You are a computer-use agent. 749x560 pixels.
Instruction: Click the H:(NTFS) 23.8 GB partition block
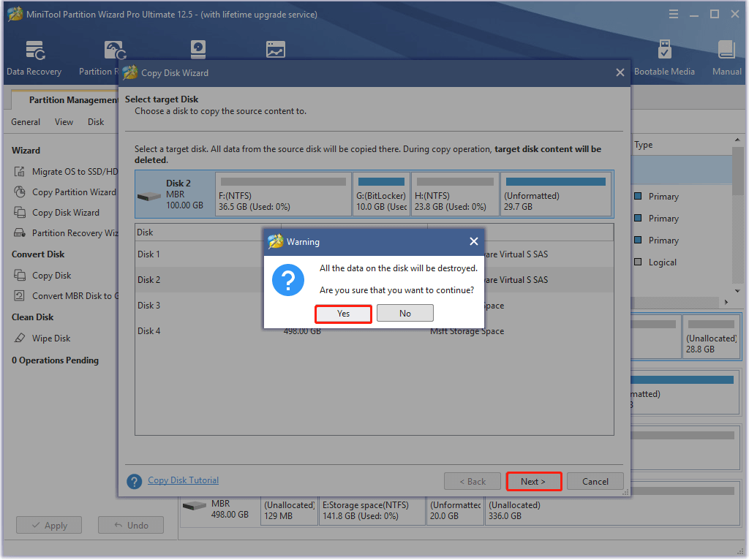click(455, 194)
